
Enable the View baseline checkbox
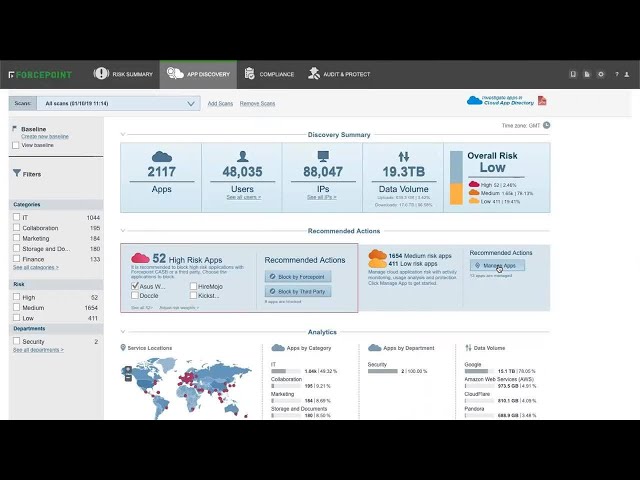pos(16,145)
